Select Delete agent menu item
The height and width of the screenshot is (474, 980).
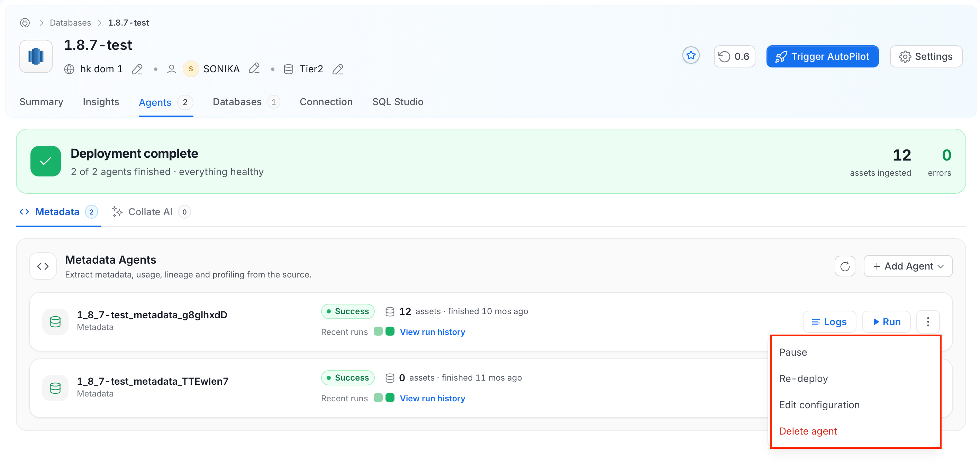(x=856, y=431)
